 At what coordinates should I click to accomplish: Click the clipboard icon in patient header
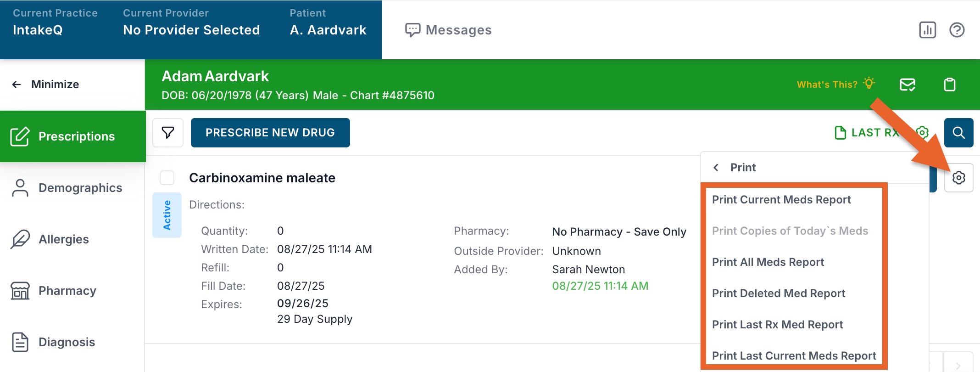tap(949, 85)
